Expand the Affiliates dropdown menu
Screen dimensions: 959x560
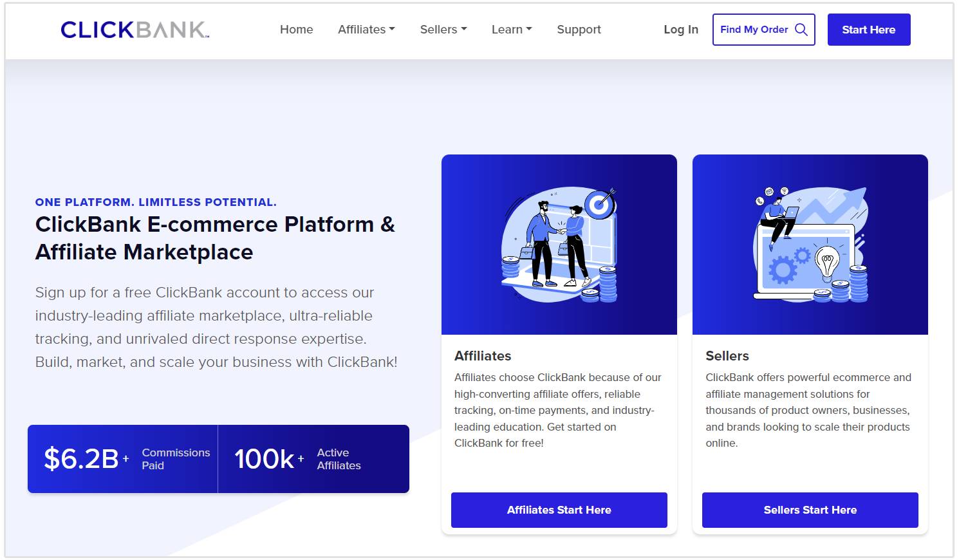pyautogui.click(x=366, y=30)
